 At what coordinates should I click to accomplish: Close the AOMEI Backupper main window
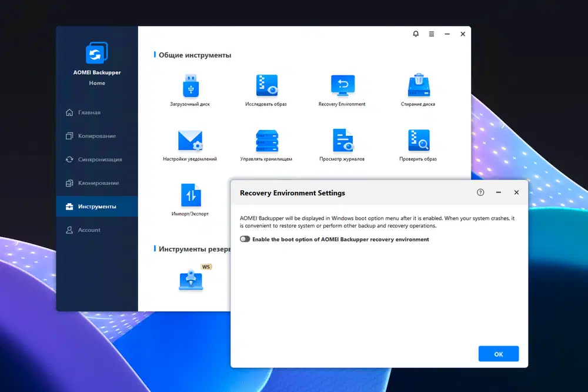pos(463,34)
